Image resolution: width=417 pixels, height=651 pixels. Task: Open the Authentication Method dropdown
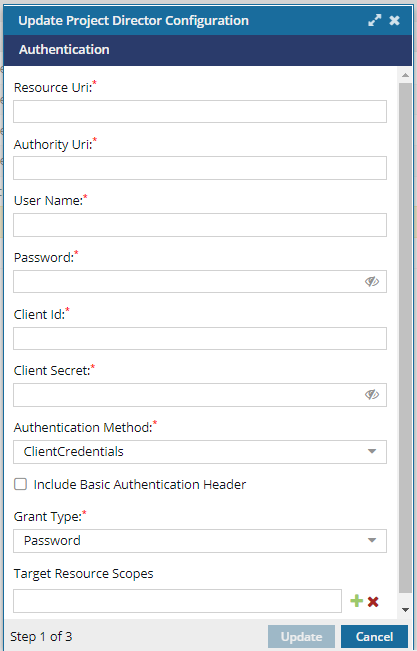pos(200,452)
